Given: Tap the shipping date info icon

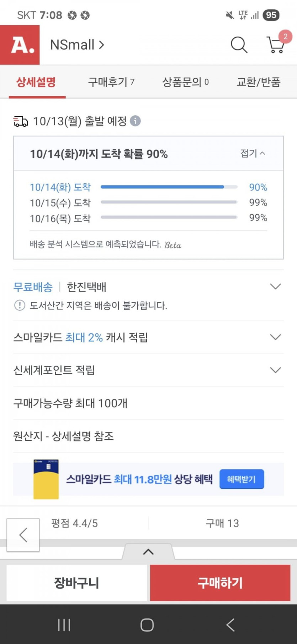Looking at the screenshot, I should [135, 121].
